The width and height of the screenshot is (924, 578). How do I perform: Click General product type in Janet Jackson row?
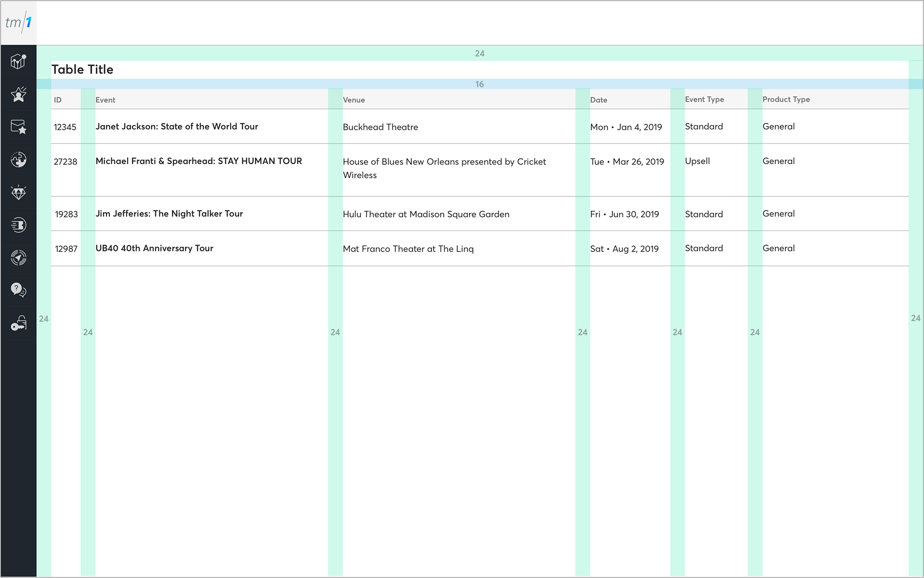[x=778, y=127]
